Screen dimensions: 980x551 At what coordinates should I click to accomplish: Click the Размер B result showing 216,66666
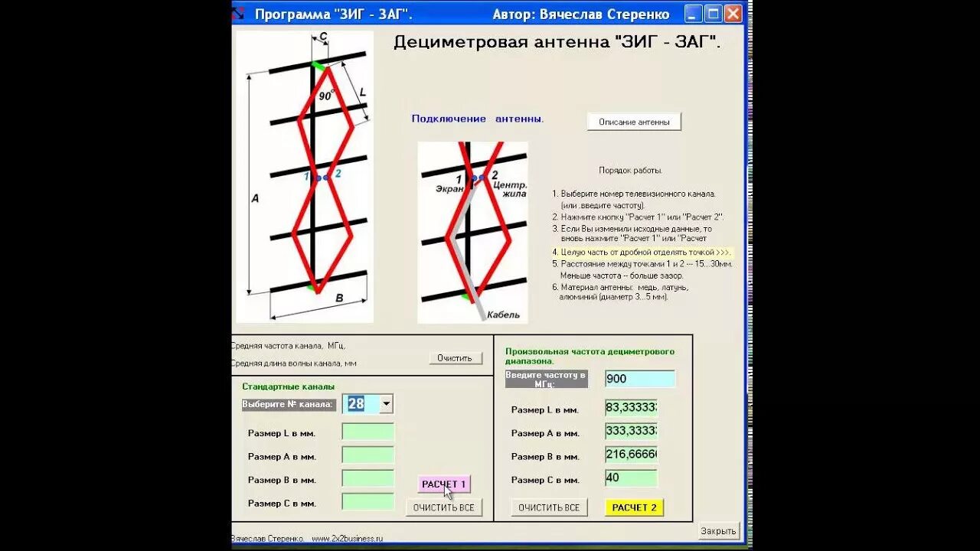[x=630, y=455]
